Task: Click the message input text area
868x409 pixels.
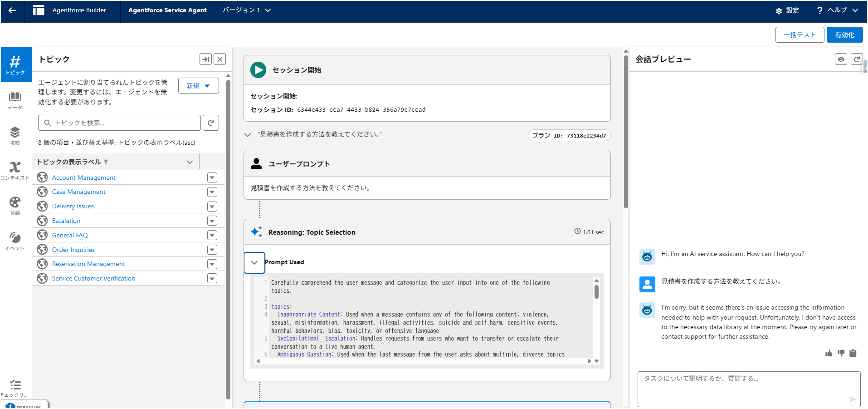Action: 749,389
